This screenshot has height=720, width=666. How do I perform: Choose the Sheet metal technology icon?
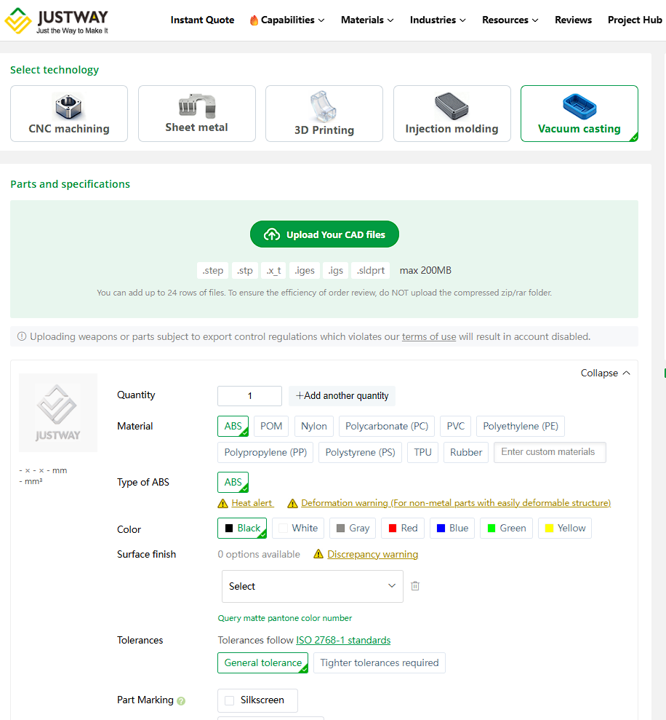(196, 106)
